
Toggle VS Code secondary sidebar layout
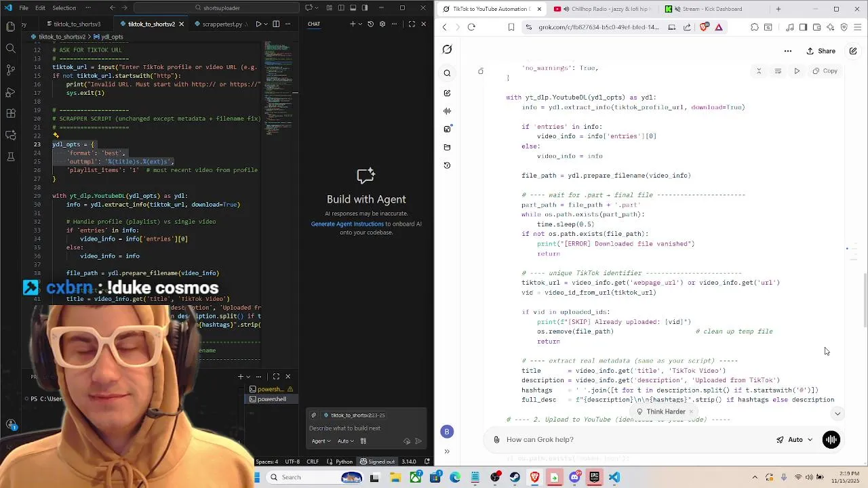pyautogui.click(x=365, y=8)
